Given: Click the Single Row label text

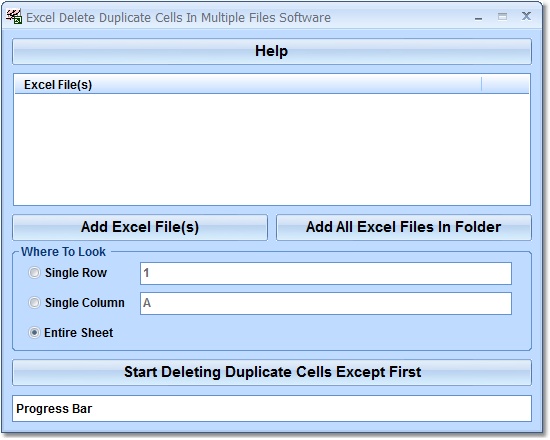Looking at the screenshot, I should (76, 273).
